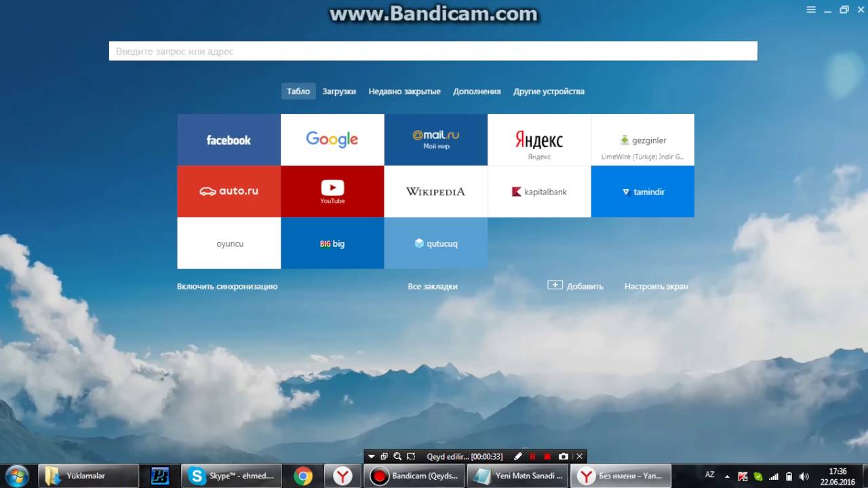Image resolution: width=868 pixels, height=488 pixels.
Task: Open the big tile
Action: [x=332, y=243]
